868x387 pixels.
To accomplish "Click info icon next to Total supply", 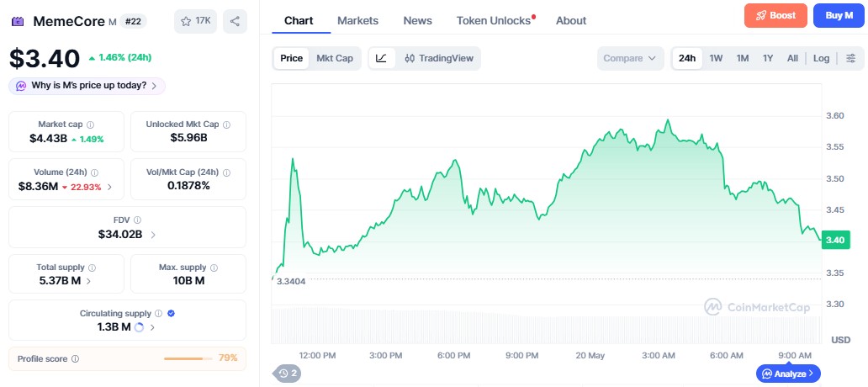I will tap(92, 268).
